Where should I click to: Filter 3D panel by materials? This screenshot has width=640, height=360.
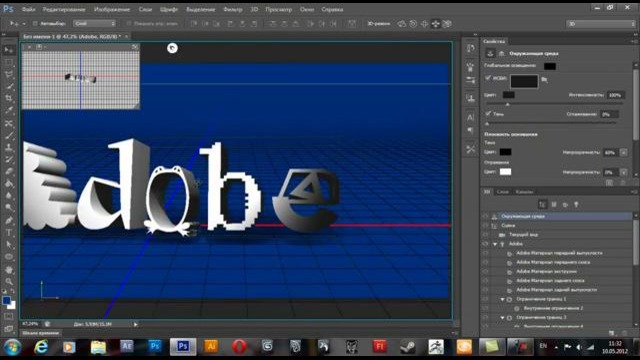click(x=565, y=204)
